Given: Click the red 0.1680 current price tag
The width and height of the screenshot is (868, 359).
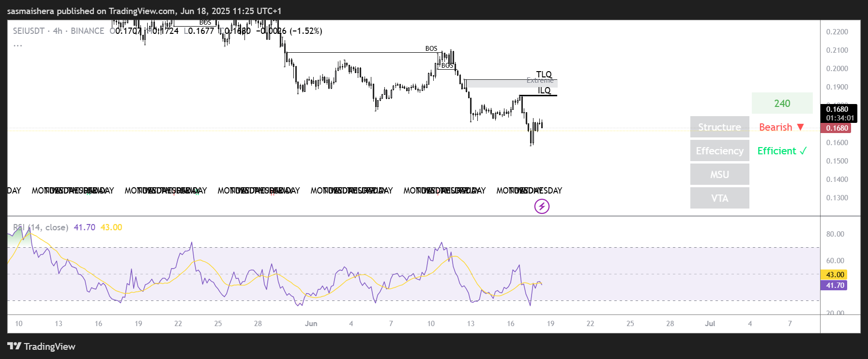Looking at the screenshot, I should [x=837, y=128].
